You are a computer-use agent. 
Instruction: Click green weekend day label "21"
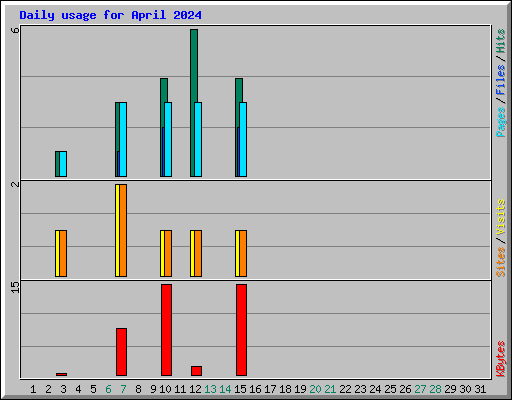click(330, 389)
